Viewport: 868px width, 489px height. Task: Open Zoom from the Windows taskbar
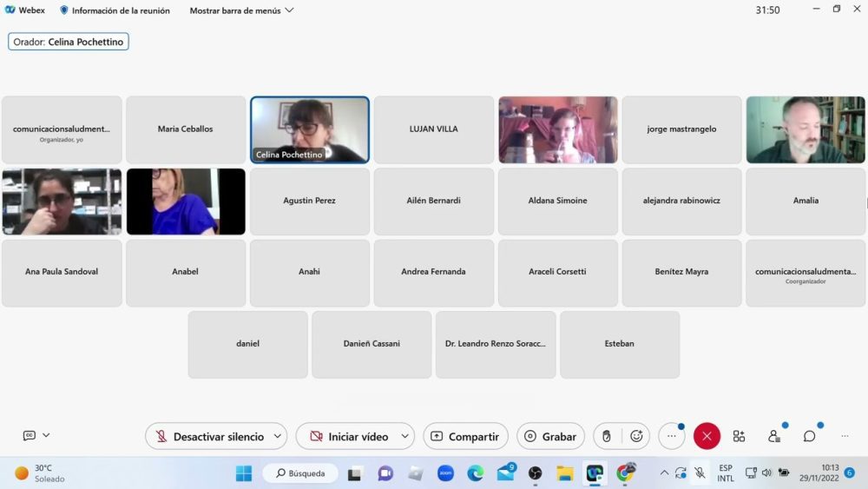tap(445, 473)
